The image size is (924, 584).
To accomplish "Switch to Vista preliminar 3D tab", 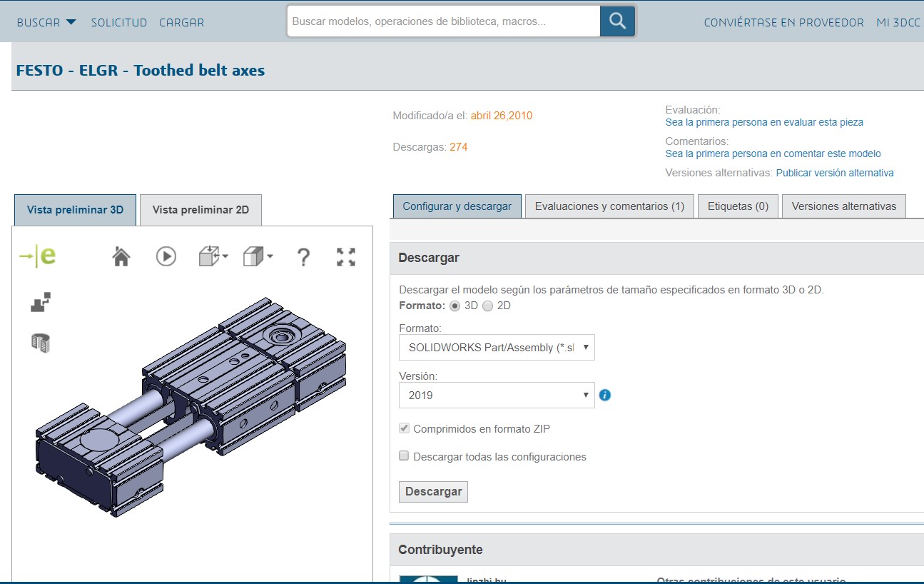I will [x=75, y=210].
